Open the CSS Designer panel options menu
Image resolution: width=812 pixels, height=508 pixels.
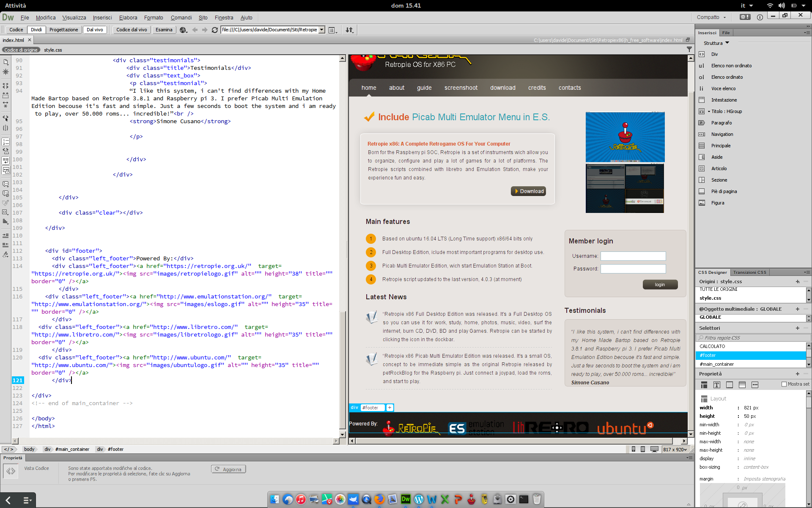[807, 272]
